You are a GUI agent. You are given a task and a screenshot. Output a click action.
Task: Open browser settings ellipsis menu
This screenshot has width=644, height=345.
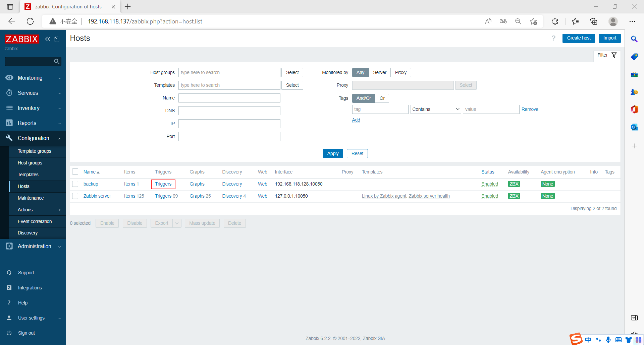coord(632,21)
